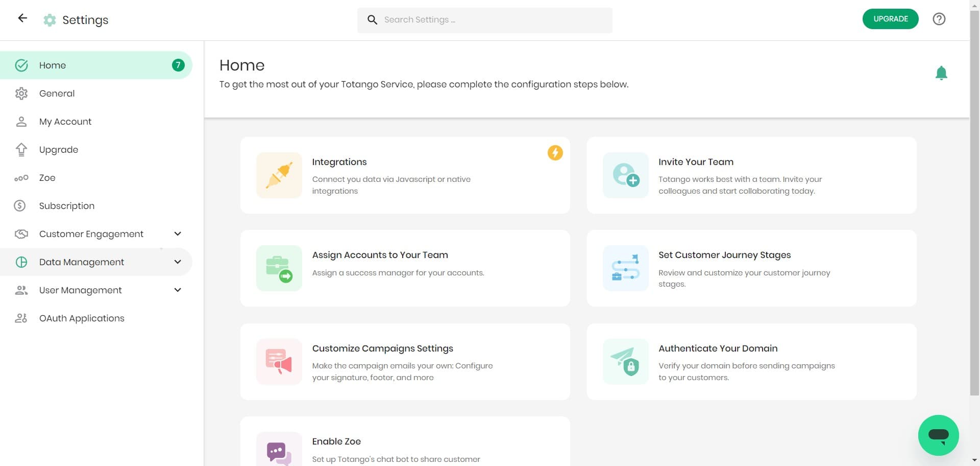Image resolution: width=980 pixels, height=466 pixels.
Task: Click inside the Search Settings field
Action: tap(485, 19)
